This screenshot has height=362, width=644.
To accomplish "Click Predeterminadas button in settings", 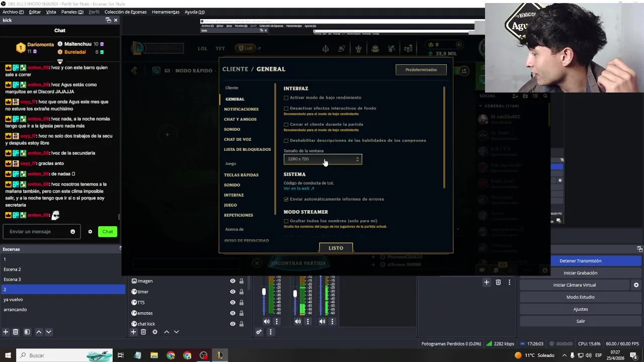I will tap(421, 70).
